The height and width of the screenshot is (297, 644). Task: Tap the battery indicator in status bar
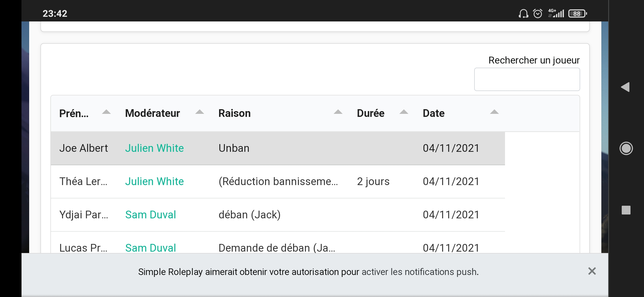(x=578, y=13)
